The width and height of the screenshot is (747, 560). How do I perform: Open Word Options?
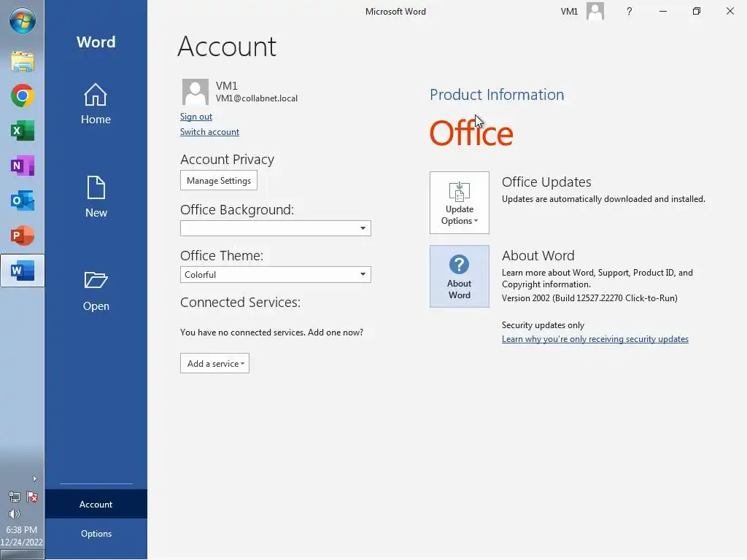96,533
